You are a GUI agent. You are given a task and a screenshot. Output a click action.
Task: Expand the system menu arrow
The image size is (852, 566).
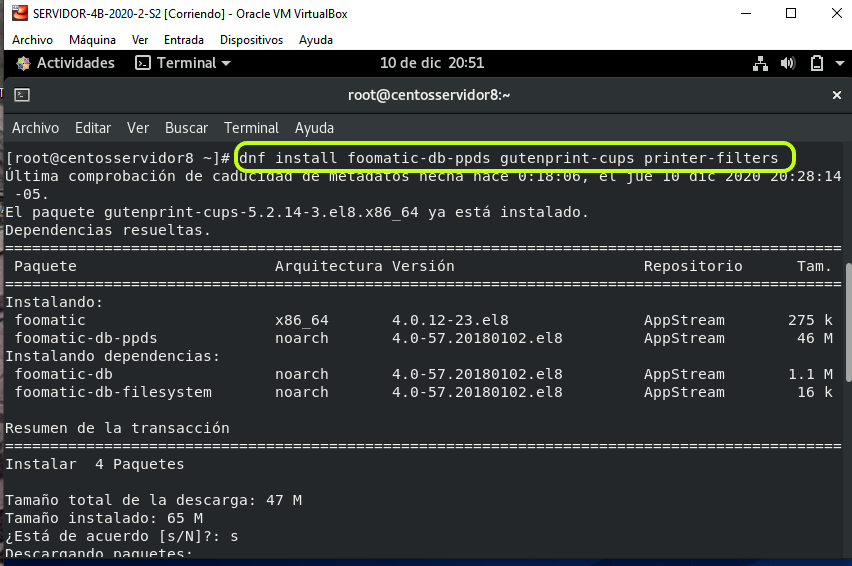point(840,64)
